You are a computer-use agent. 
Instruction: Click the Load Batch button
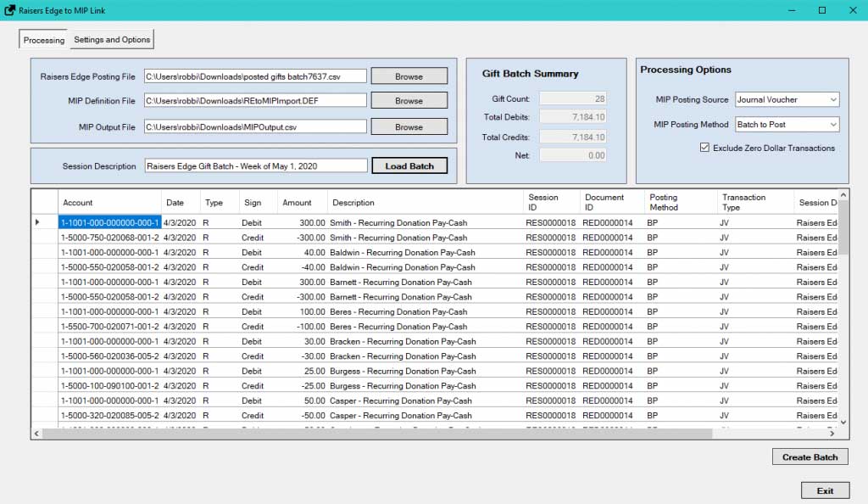409,165
